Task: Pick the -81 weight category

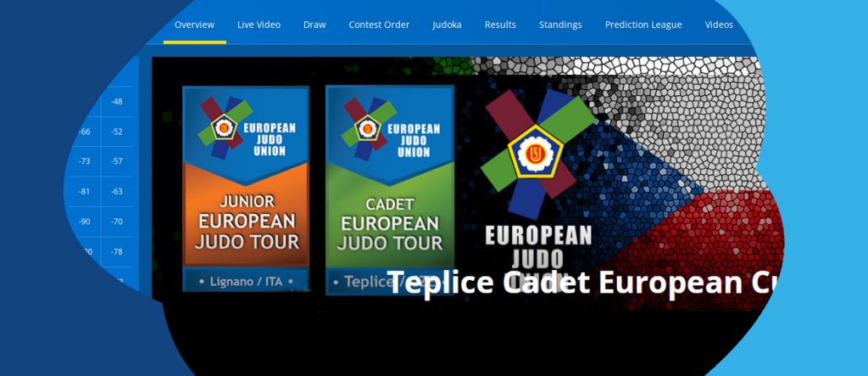Action: (85, 191)
